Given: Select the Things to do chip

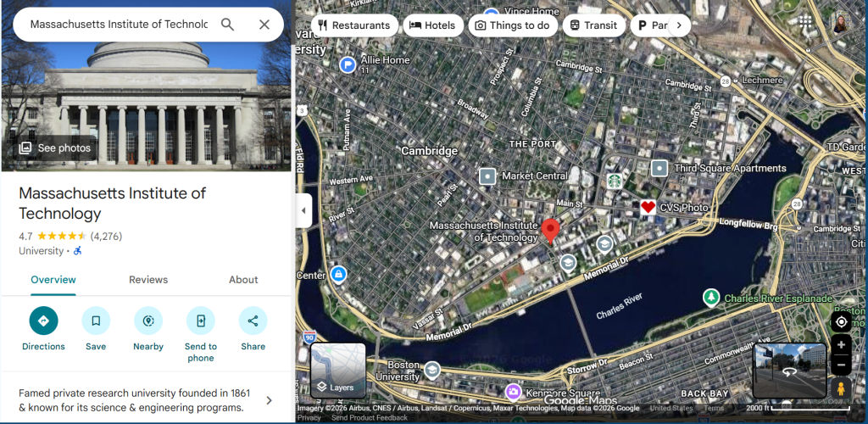Looking at the screenshot, I should pos(513,25).
